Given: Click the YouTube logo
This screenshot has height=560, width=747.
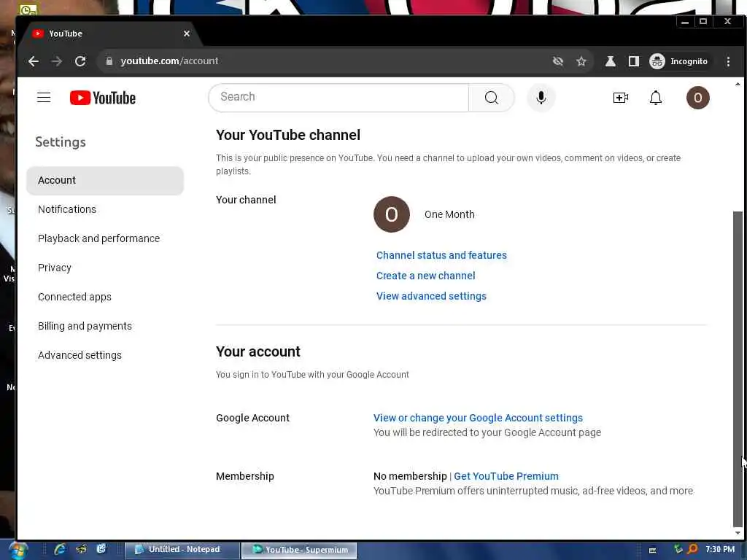Looking at the screenshot, I should (x=102, y=98).
